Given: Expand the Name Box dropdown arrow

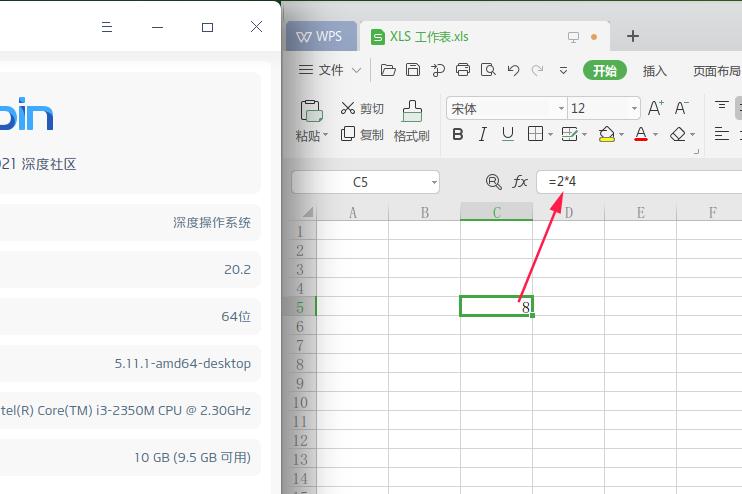Looking at the screenshot, I should click(434, 182).
